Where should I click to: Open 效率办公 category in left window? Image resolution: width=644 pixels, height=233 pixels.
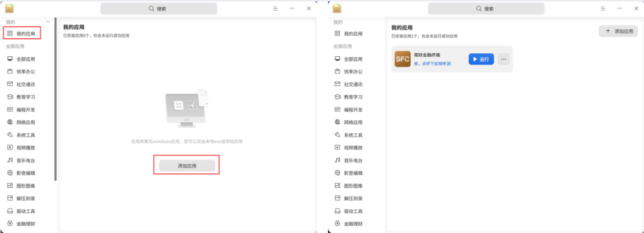22,71
